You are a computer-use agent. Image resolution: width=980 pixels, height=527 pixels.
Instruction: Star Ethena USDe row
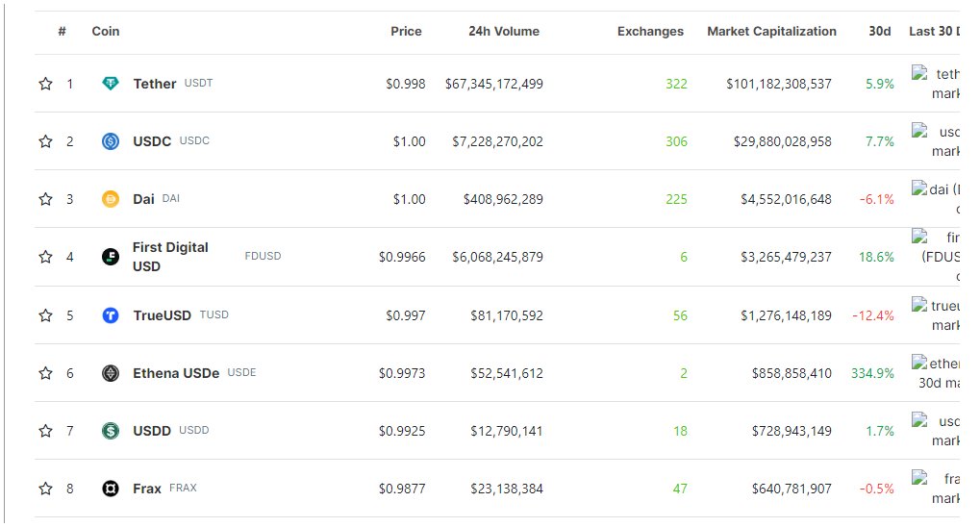pyautogui.click(x=45, y=373)
